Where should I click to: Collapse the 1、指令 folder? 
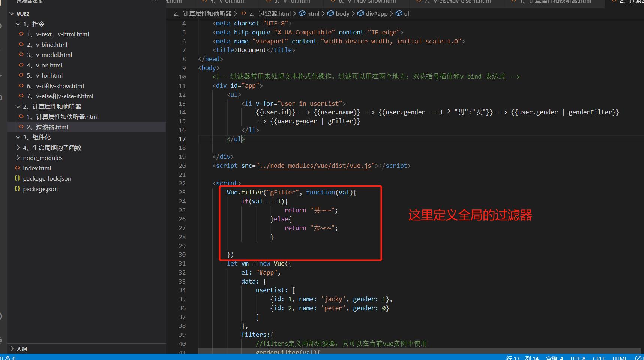[18, 24]
